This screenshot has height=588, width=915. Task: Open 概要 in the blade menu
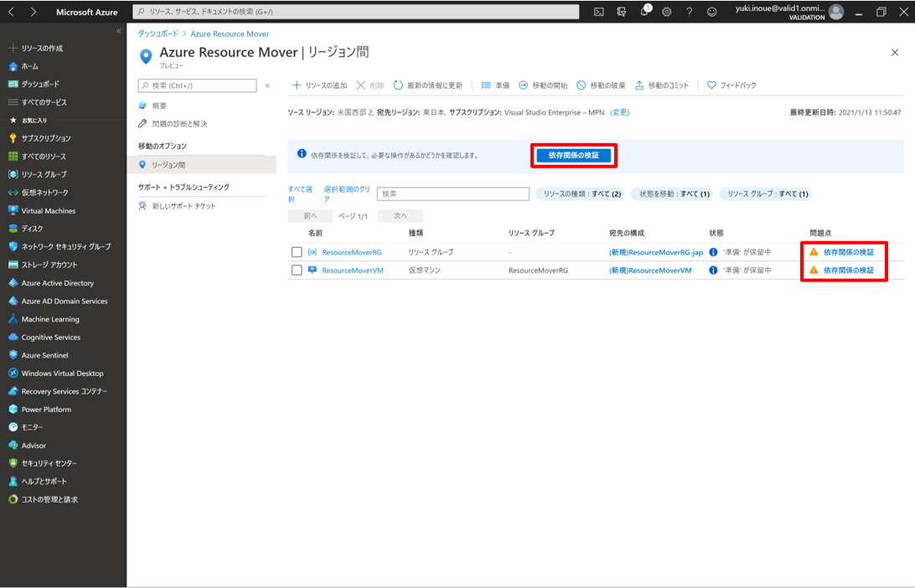[152, 106]
